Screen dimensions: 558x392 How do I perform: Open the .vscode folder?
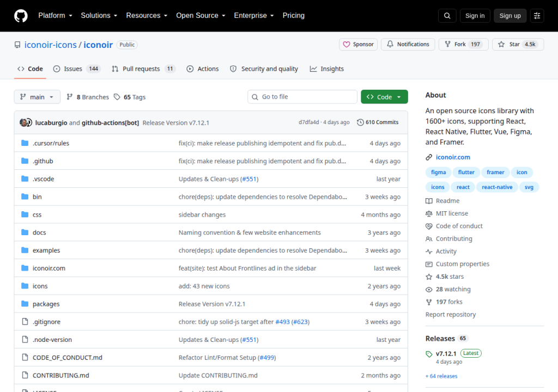pos(44,179)
